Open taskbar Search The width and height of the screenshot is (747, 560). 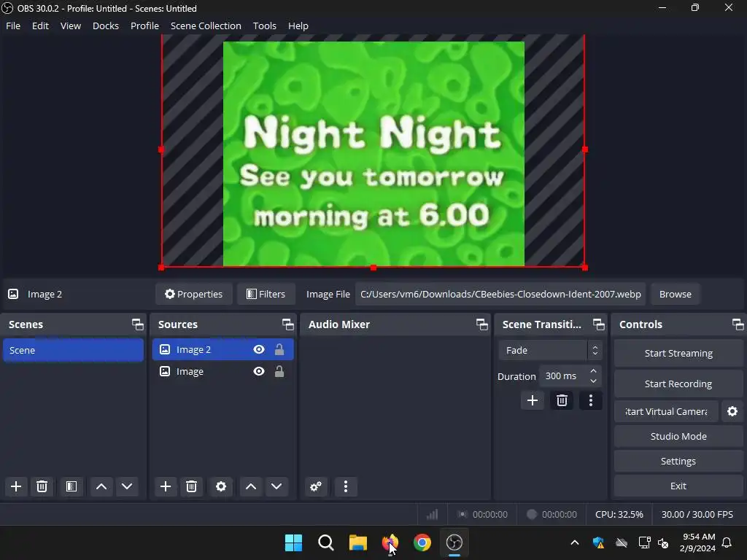tap(326, 542)
